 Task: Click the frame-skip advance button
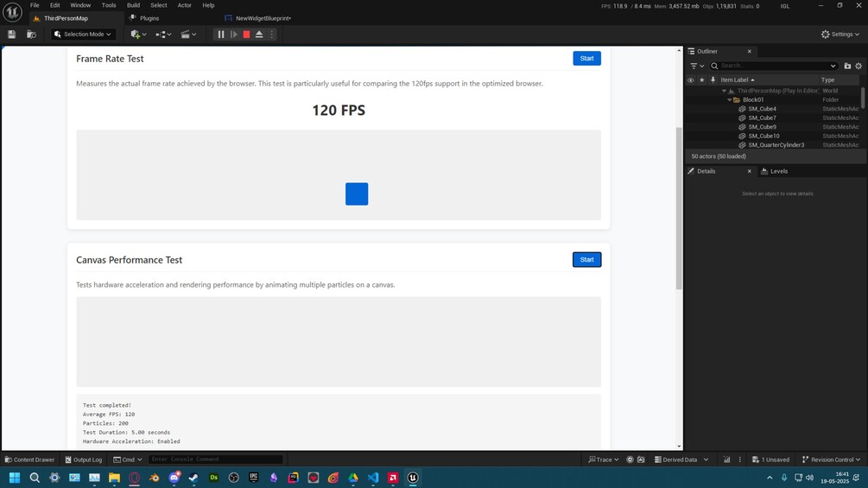click(x=233, y=35)
